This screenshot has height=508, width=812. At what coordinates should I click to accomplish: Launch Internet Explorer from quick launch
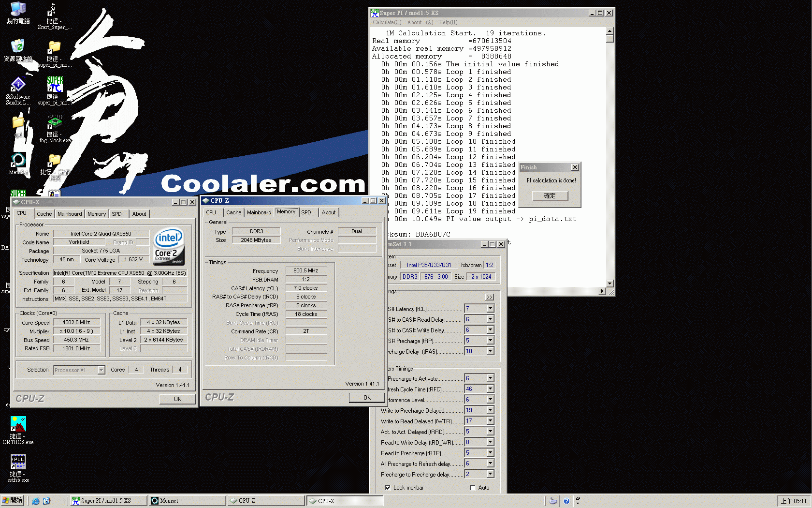coord(36,501)
